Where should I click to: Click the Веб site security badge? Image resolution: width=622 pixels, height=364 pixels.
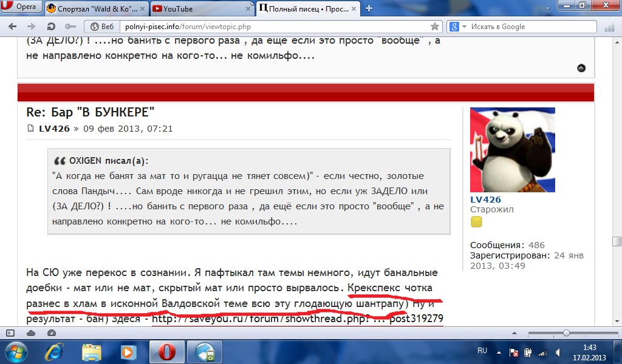click(x=102, y=27)
